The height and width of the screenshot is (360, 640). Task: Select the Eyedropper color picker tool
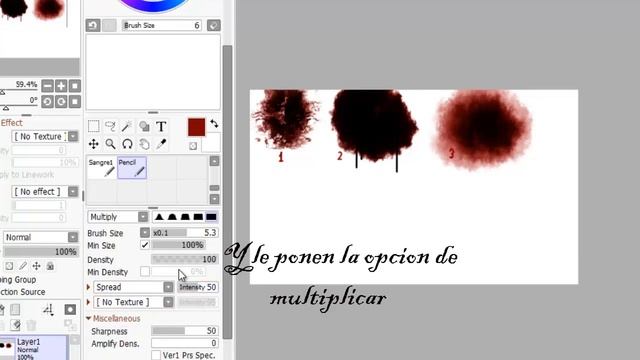tap(161, 144)
